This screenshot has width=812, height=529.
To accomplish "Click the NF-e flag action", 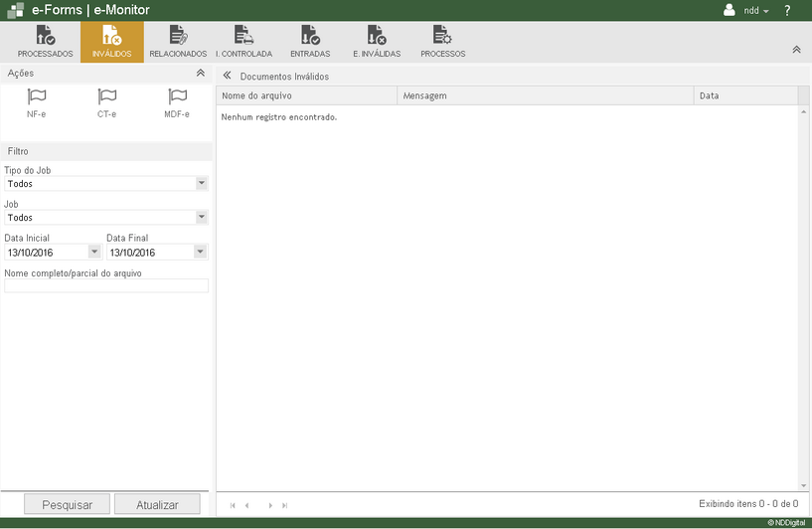I will [36, 103].
